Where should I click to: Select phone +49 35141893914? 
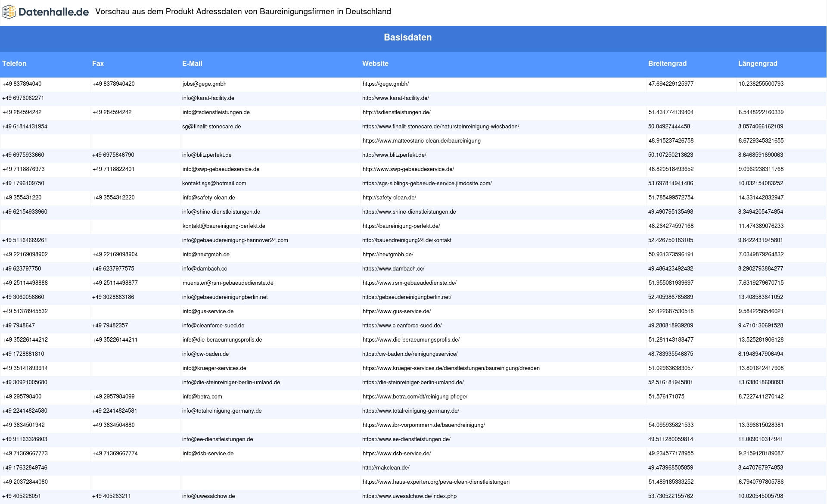click(25, 368)
